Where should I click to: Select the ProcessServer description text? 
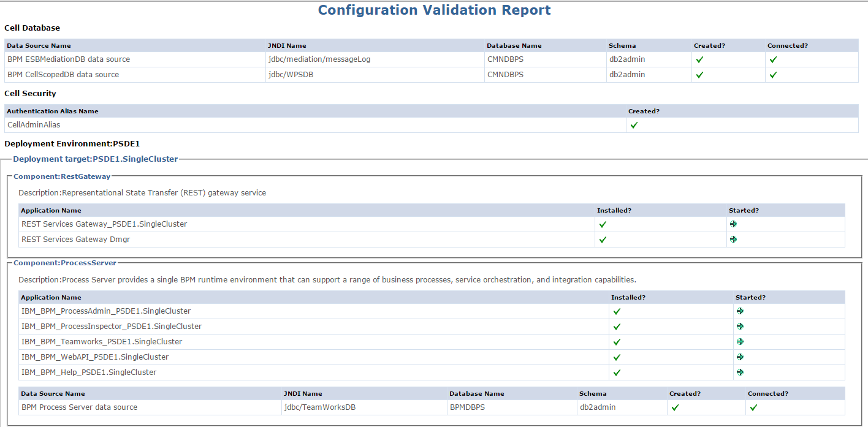point(327,280)
